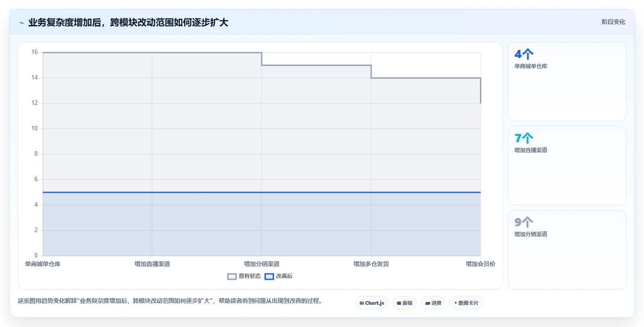Image resolution: width=644 pixels, height=327 pixels.
Task: Click the description text below the chart
Action: tap(170, 301)
